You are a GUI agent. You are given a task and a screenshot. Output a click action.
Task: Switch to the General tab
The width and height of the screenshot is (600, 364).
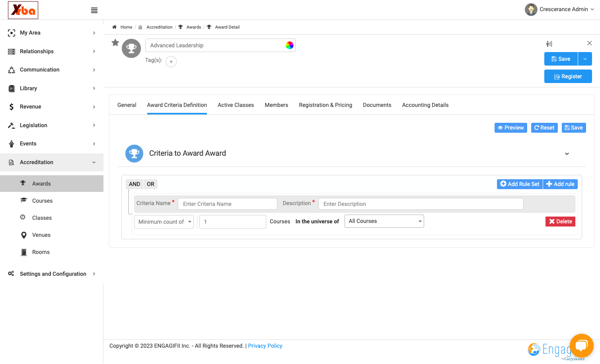(x=127, y=105)
